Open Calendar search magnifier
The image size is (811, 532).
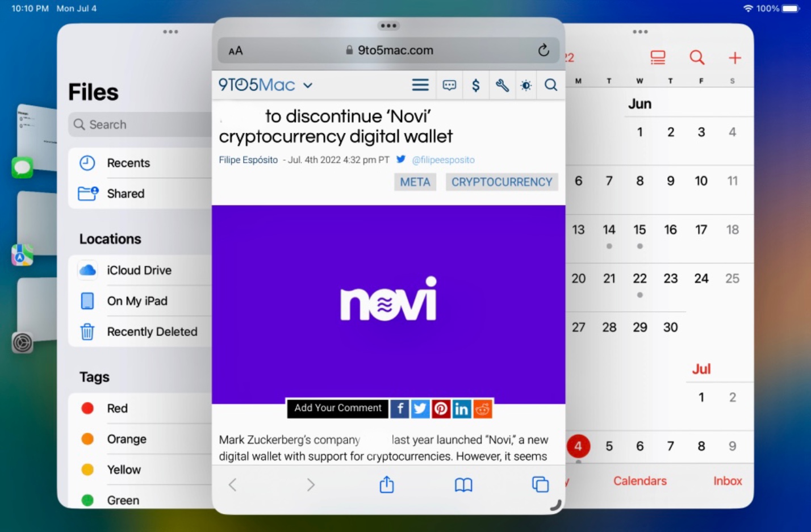tap(697, 57)
